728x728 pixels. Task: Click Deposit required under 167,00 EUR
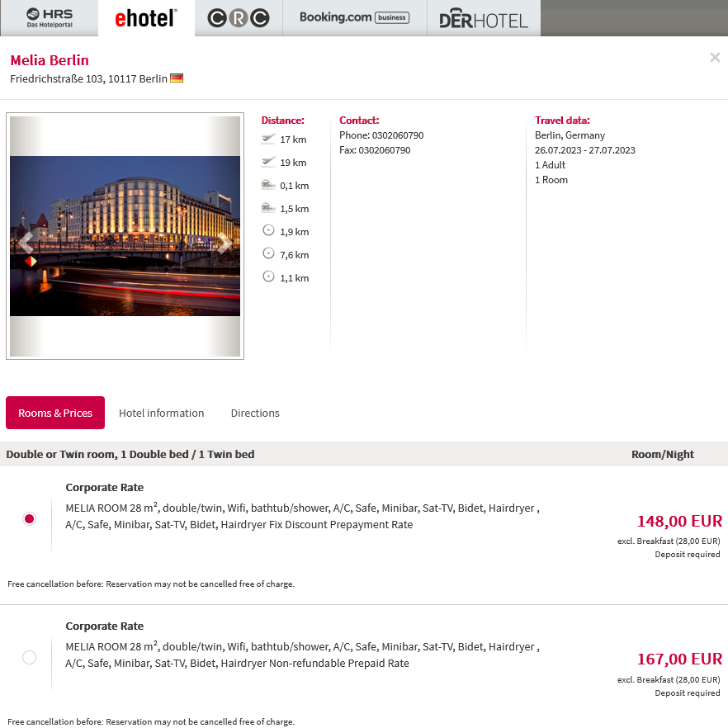coord(687,693)
